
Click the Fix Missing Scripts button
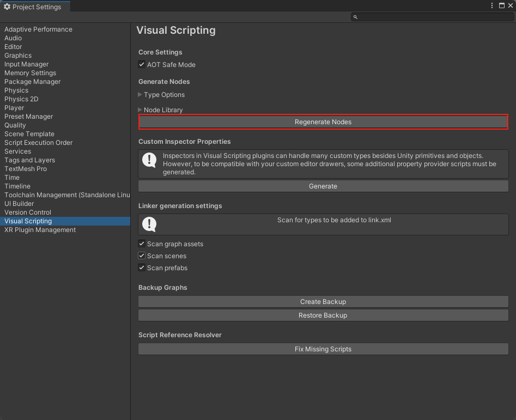(323, 349)
